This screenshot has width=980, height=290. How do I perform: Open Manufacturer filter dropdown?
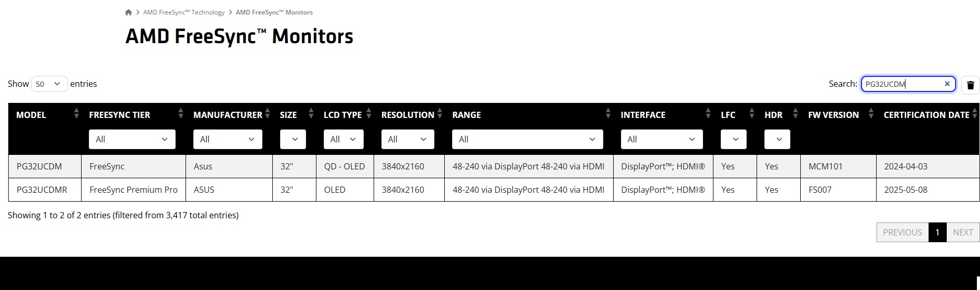[228, 139]
